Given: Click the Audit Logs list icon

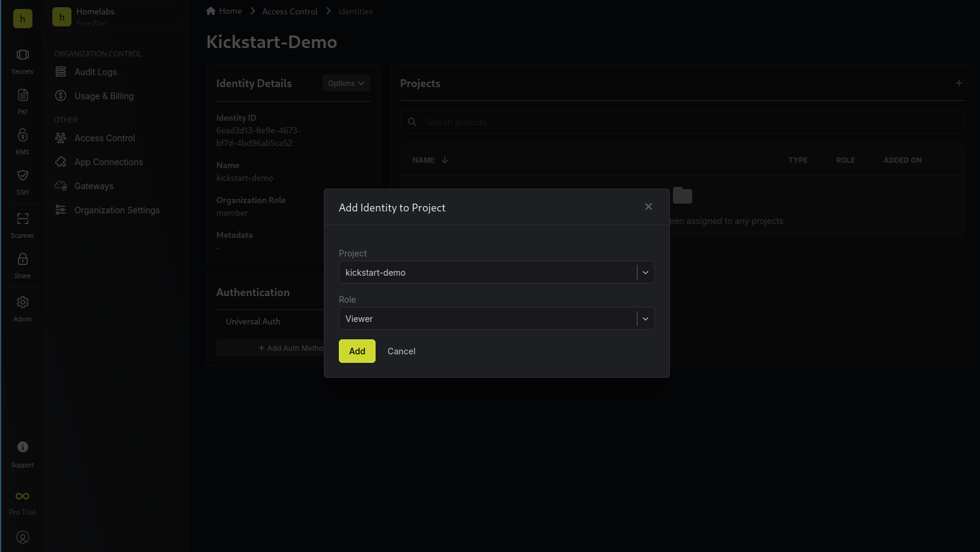Looking at the screenshot, I should click(x=61, y=71).
